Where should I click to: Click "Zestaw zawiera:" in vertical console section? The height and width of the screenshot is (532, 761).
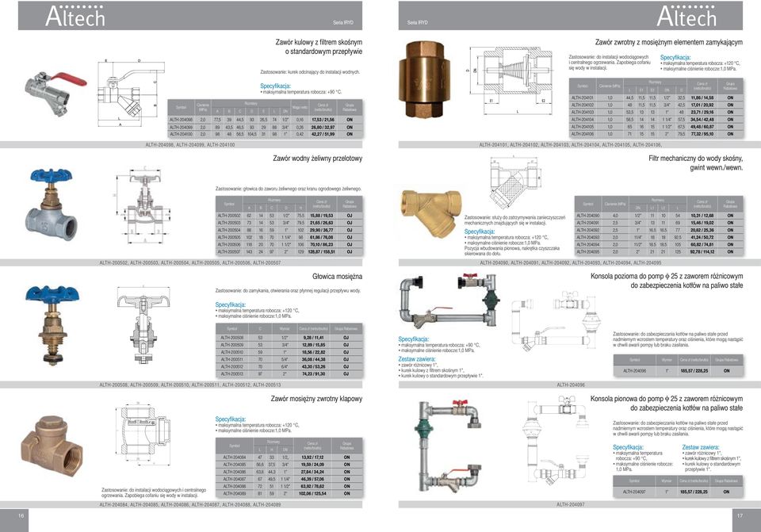point(701,447)
